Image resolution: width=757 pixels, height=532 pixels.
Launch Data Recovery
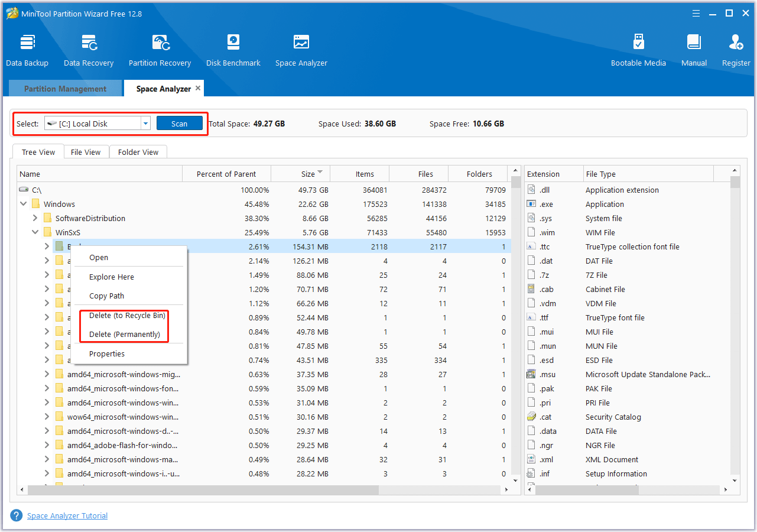click(x=88, y=49)
